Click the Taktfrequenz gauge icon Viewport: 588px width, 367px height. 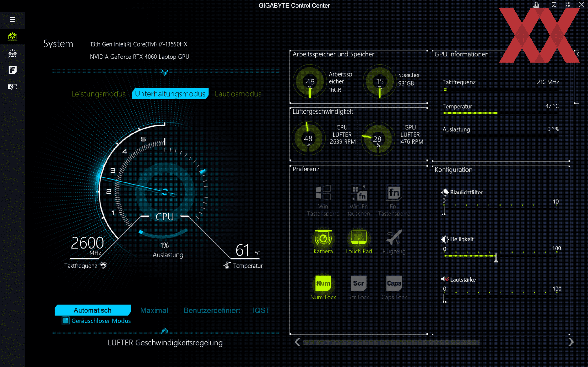pos(104,265)
